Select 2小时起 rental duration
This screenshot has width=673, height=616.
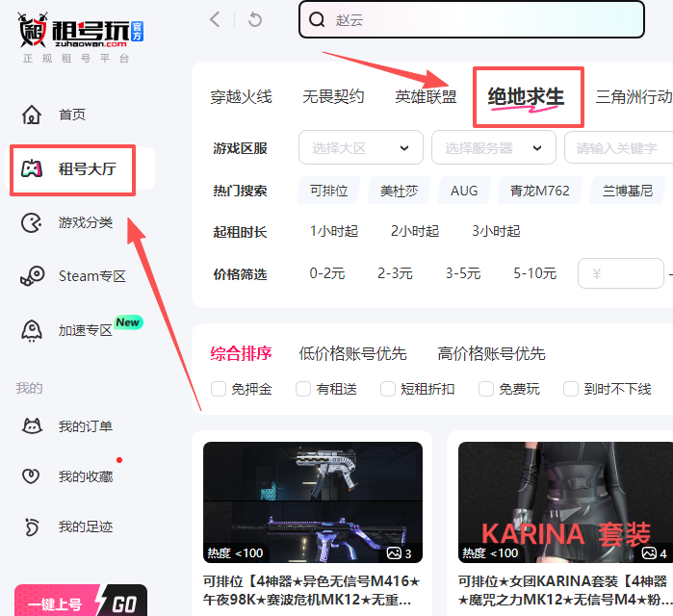click(x=415, y=231)
